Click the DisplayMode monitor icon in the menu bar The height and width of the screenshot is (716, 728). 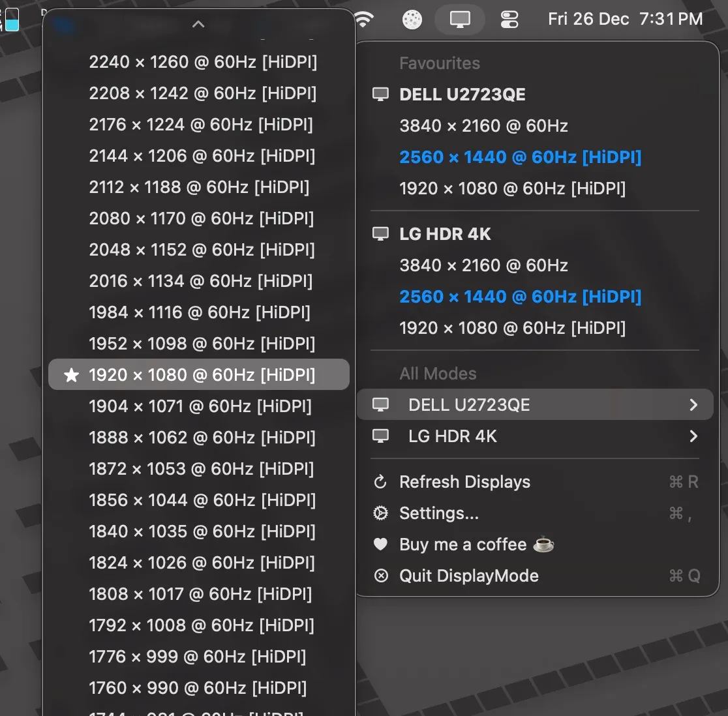point(459,19)
